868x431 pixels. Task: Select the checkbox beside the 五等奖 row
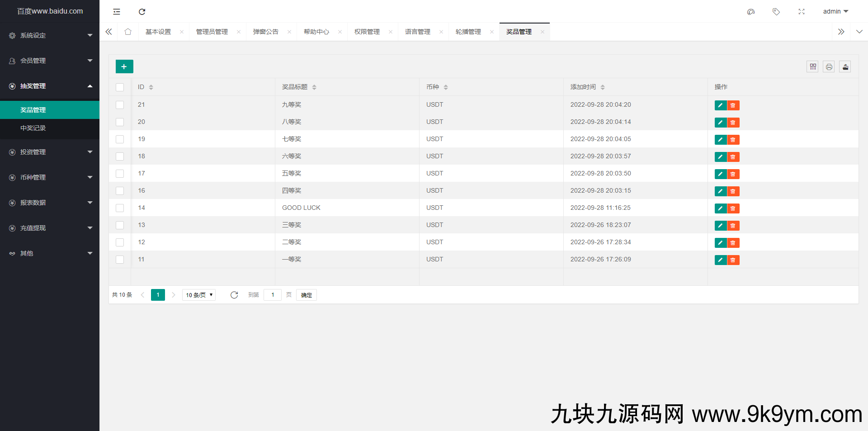120,174
